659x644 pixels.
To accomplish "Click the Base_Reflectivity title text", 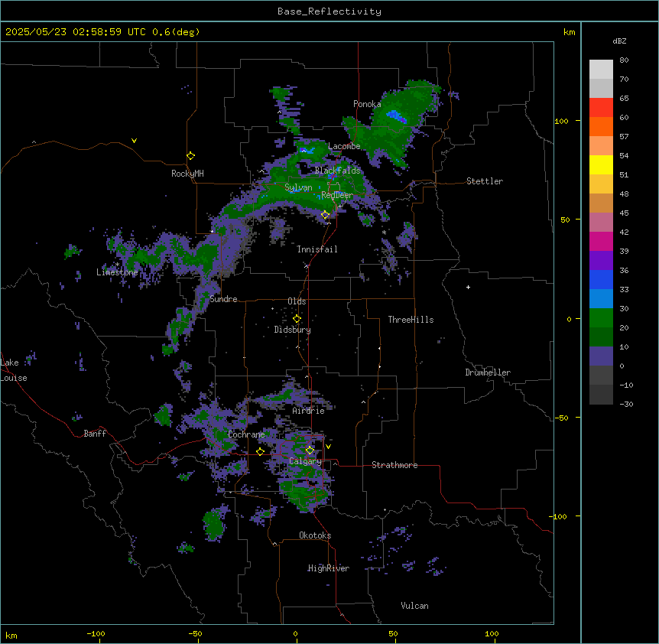I will 329,11.
